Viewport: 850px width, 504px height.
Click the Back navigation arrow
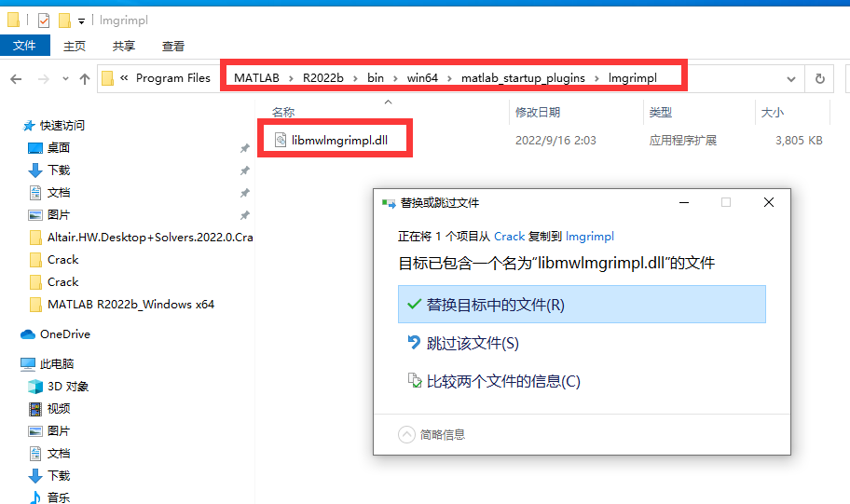tap(16, 79)
